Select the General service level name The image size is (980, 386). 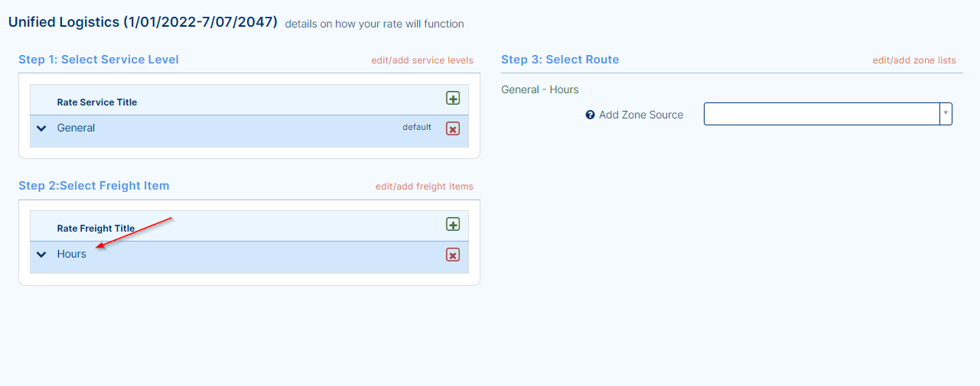76,128
